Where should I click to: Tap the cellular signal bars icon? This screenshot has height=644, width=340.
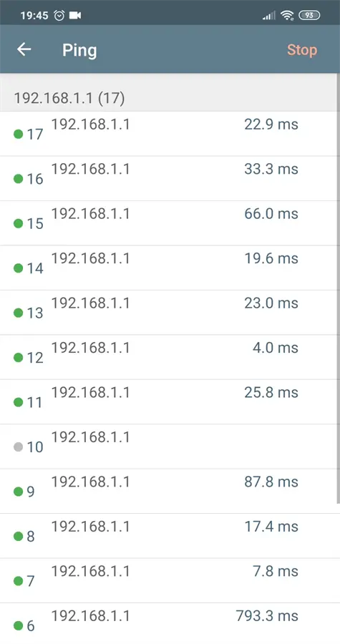(x=269, y=16)
